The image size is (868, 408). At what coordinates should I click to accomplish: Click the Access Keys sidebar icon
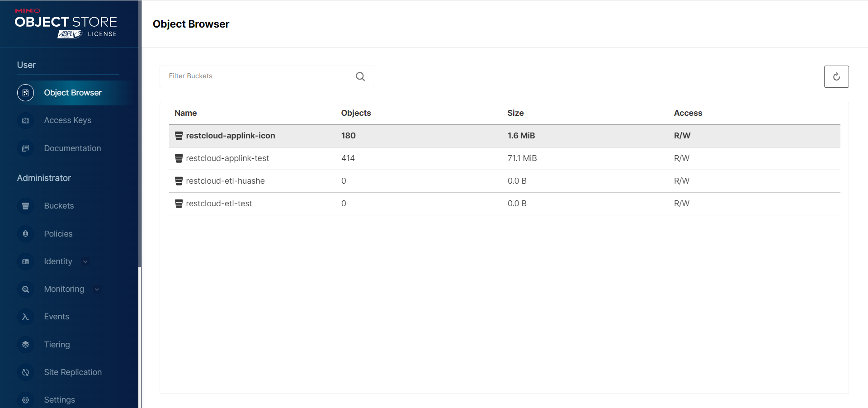(x=26, y=121)
